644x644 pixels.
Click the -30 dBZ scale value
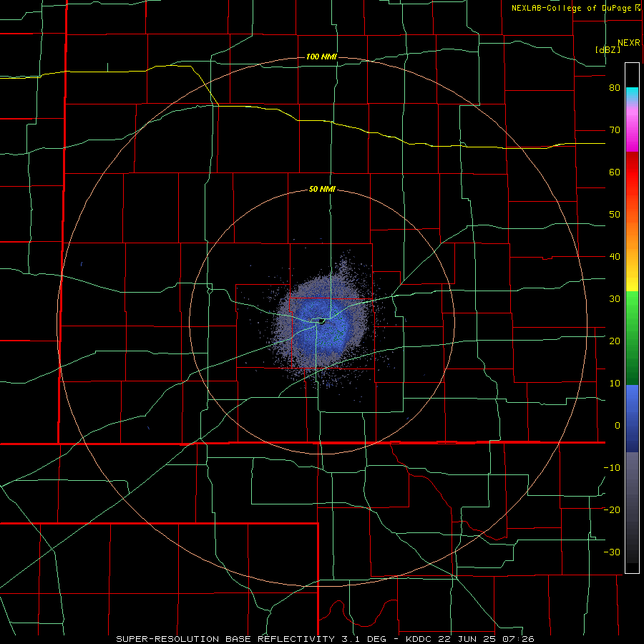612,552
